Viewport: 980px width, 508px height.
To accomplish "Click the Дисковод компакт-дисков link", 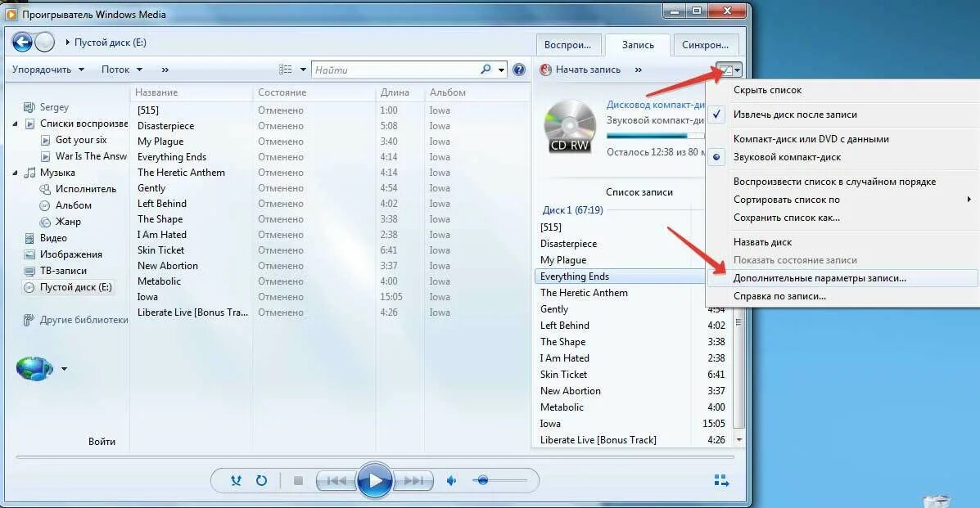I will (655, 105).
